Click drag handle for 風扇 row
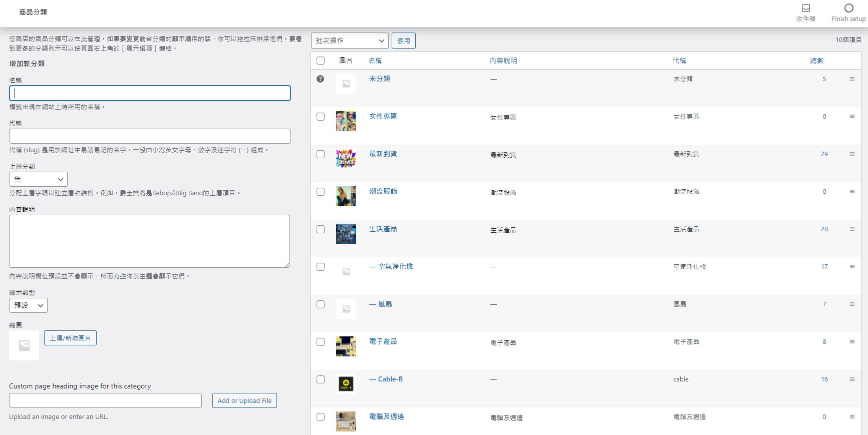868x435 pixels. (x=852, y=304)
